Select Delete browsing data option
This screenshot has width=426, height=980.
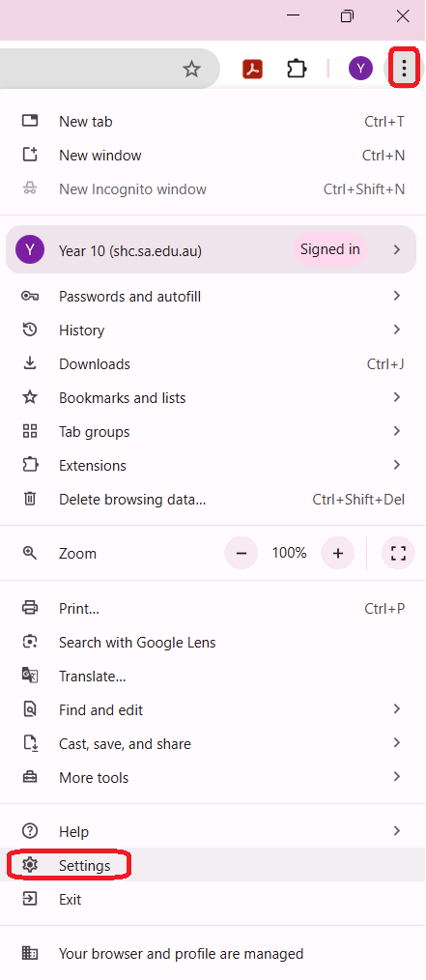click(x=213, y=500)
